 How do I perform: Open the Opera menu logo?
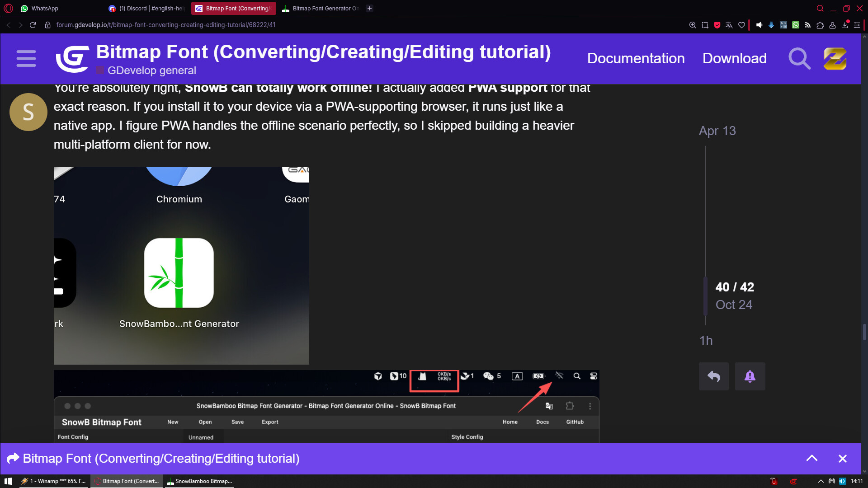click(x=8, y=8)
